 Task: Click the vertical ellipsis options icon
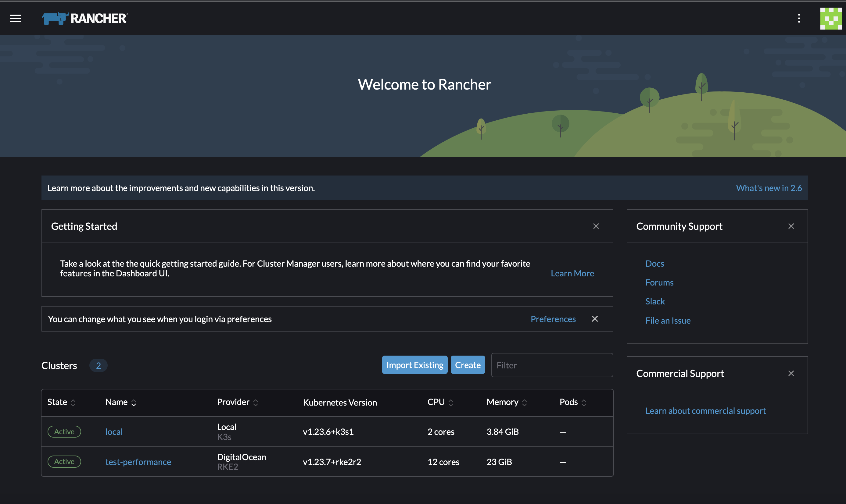tap(799, 18)
